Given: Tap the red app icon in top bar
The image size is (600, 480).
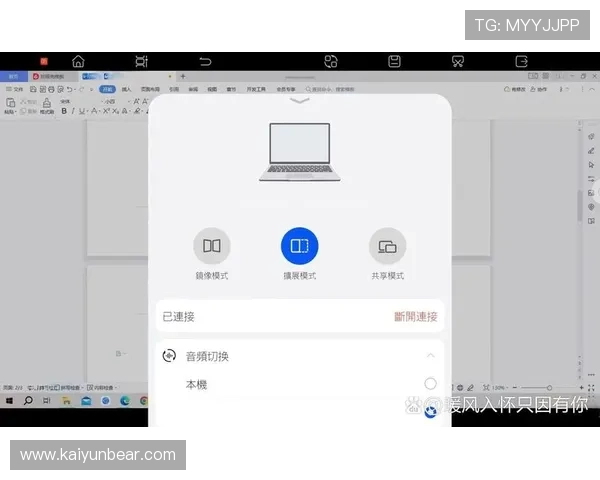Looking at the screenshot, I should click(x=44, y=61).
